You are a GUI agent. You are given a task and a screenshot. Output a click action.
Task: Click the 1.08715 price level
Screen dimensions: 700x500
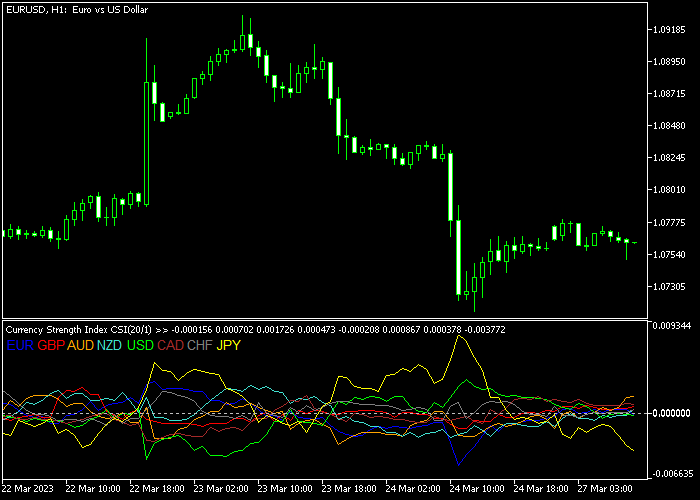[669, 94]
